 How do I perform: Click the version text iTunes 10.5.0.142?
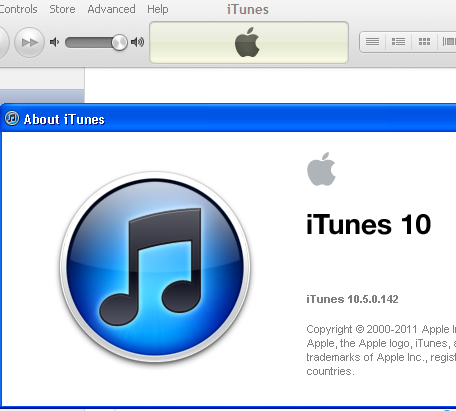click(x=352, y=299)
